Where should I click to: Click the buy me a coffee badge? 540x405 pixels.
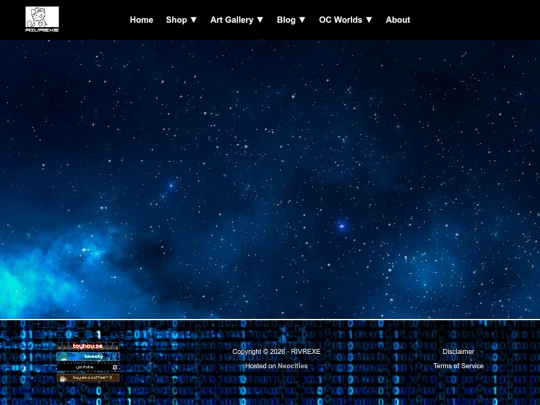tap(88, 378)
